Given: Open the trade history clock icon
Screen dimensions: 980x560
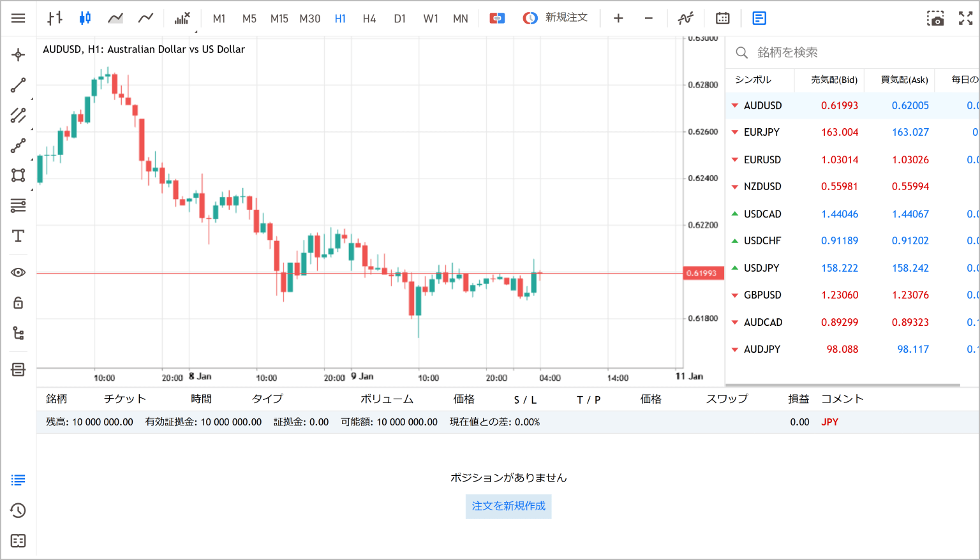Looking at the screenshot, I should pos(19,510).
